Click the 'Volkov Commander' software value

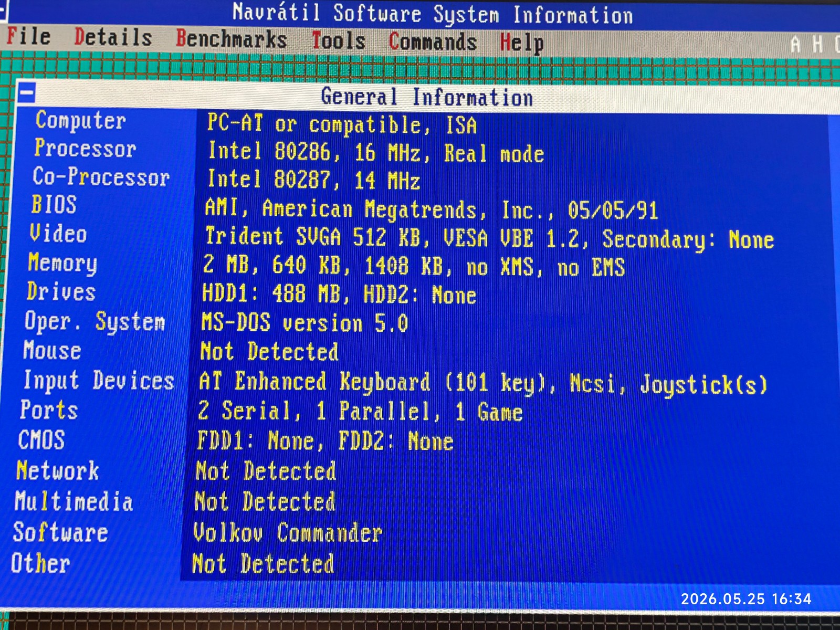point(288,533)
